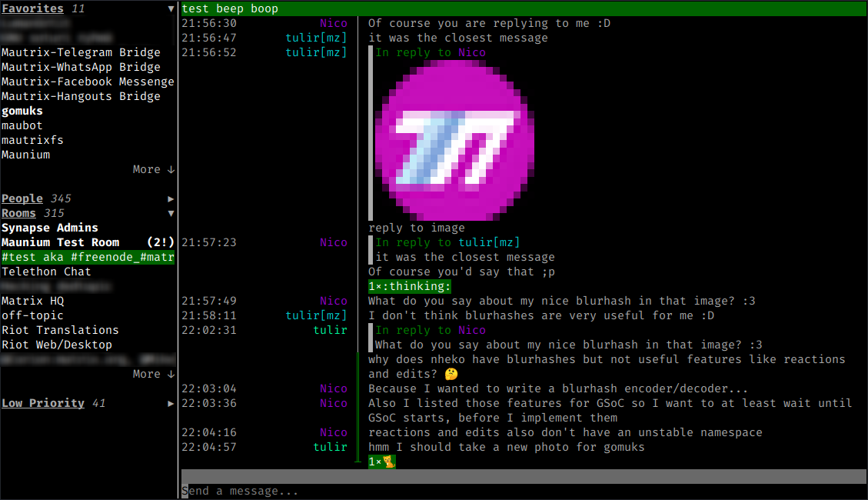The width and height of the screenshot is (868, 500).
Task: Click the Favorites section header
Action: 32,9
